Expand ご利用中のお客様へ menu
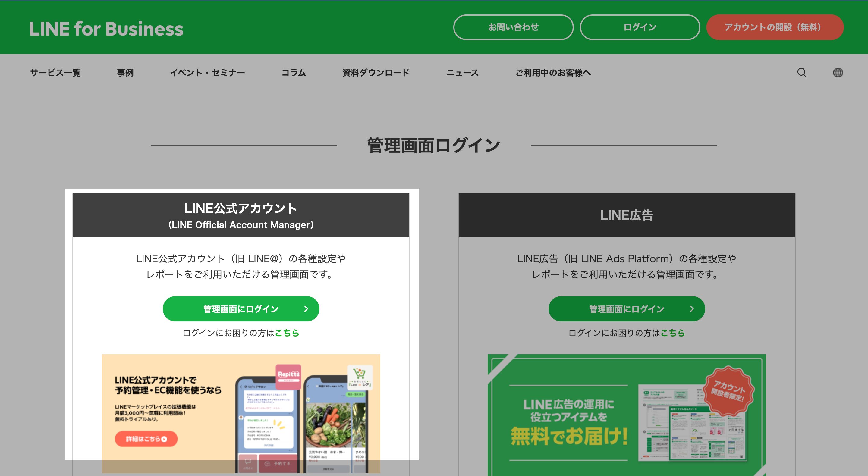 click(x=553, y=73)
